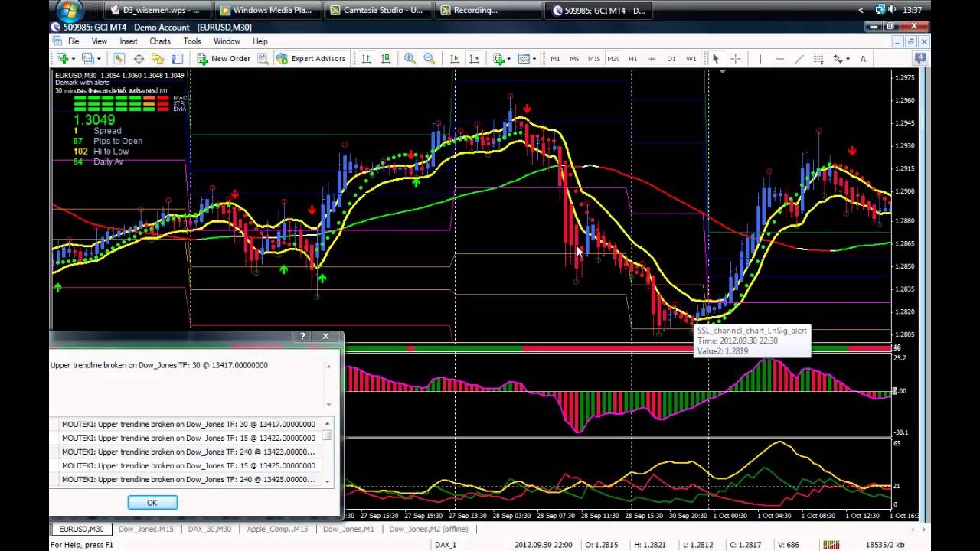The image size is (980, 551).
Task: Expand the Arrows tool dropdown arrow
Action: [x=848, y=59]
